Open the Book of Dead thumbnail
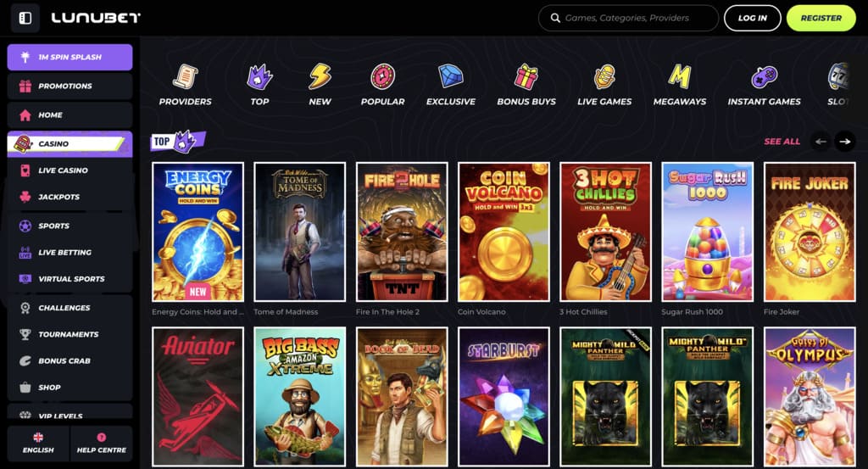 coord(402,396)
